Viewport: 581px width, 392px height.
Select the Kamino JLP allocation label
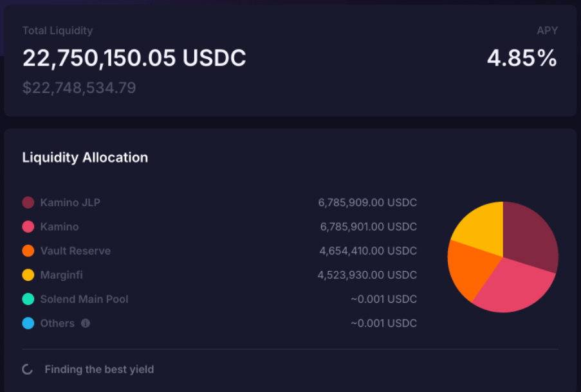pyautogui.click(x=70, y=202)
